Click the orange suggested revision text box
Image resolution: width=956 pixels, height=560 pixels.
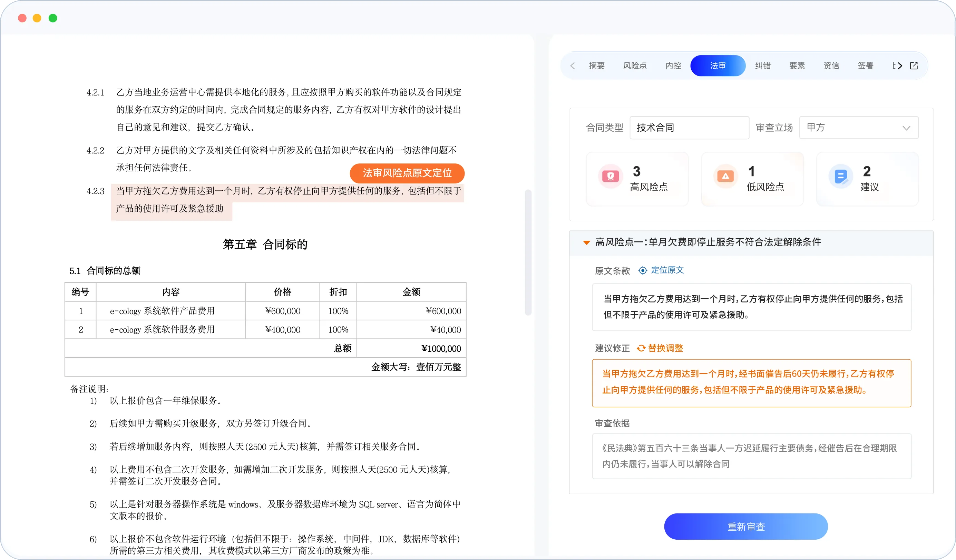(x=752, y=383)
